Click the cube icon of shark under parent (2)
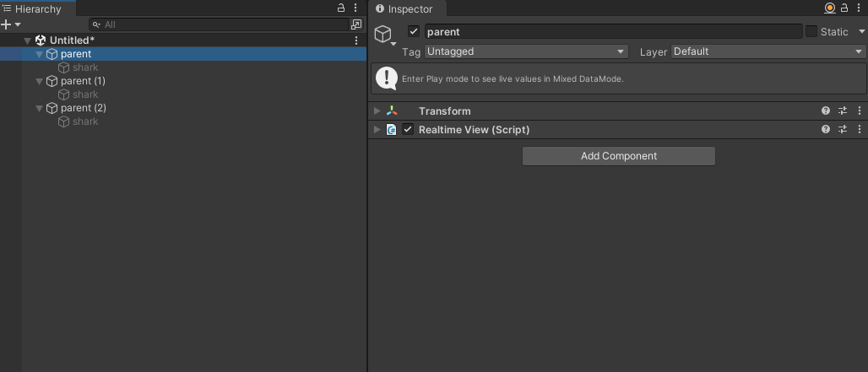Viewport: 868px width, 372px height. (x=63, y=121)
